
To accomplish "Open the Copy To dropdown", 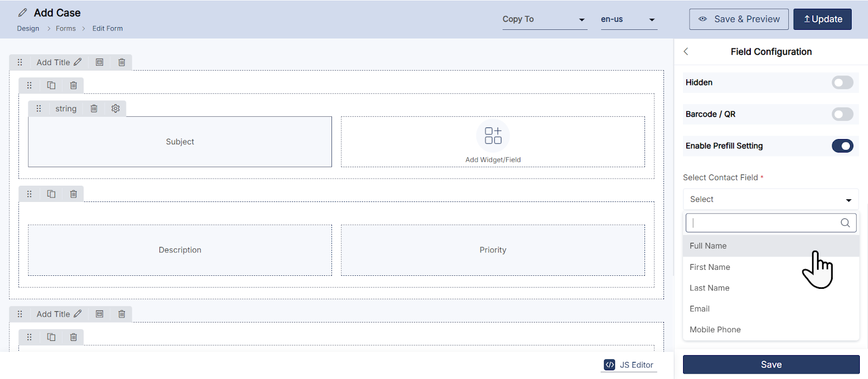I will click(x=544, y=20).
